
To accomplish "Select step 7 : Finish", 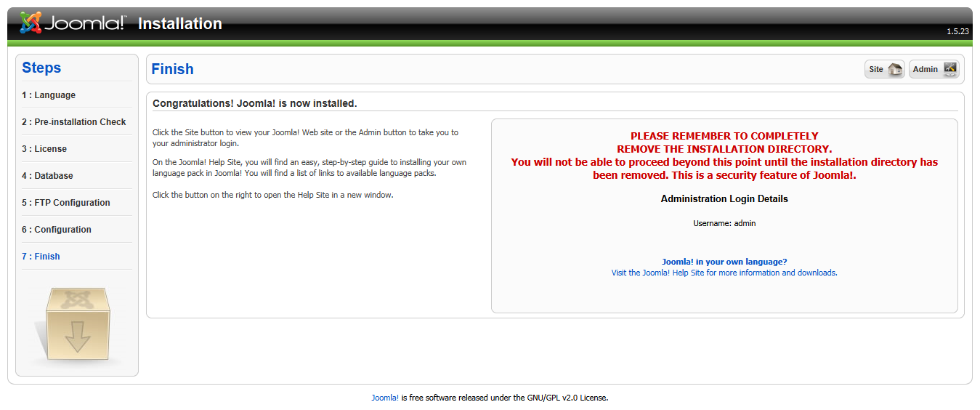I will (41, 257).
